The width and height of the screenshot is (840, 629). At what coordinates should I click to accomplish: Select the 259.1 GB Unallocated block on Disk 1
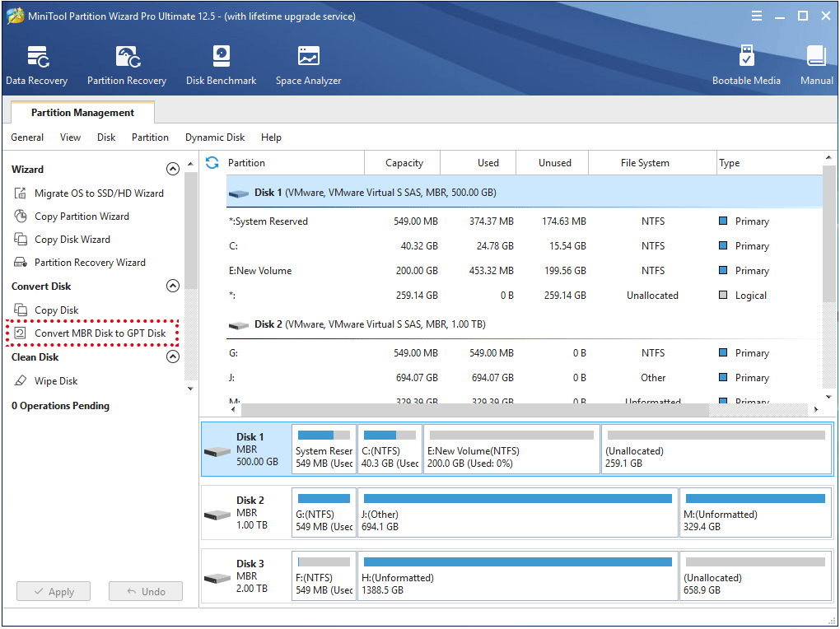[x=716, y=450]
